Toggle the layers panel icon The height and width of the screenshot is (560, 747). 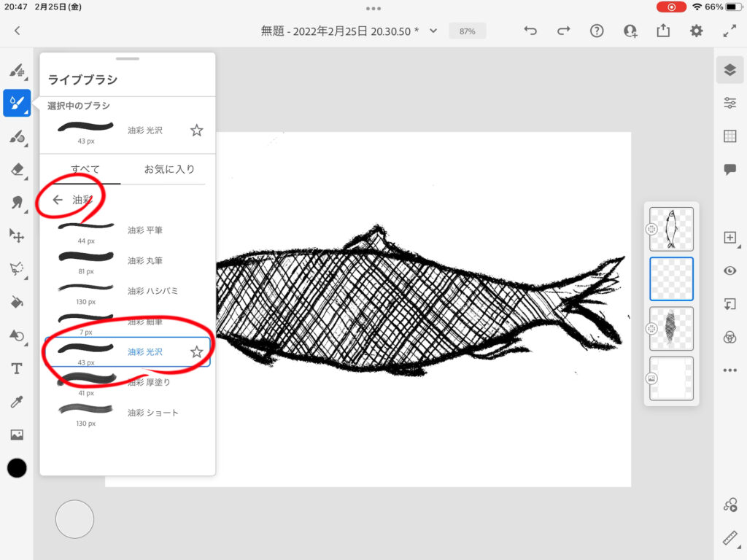point(729,70)
